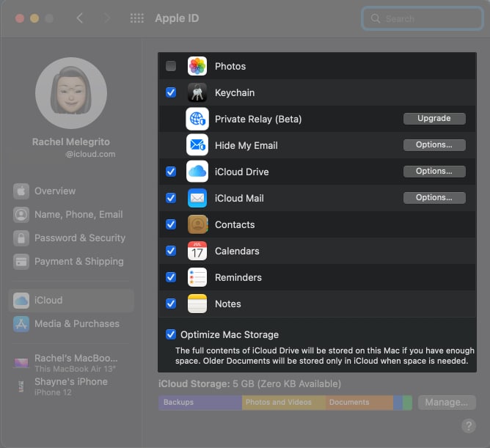Click the Photos app icon

pos(197,66)
